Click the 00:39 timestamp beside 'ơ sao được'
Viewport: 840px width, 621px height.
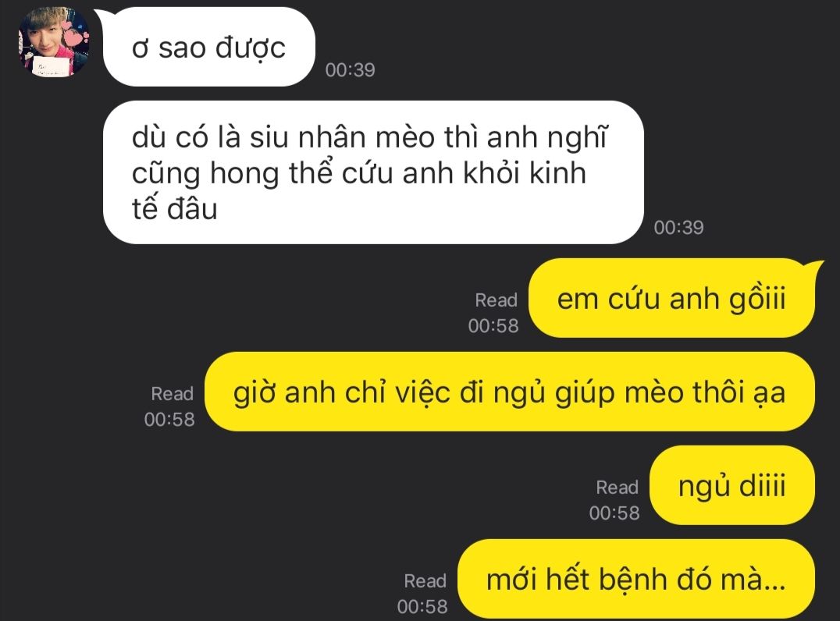coord(350,69)
